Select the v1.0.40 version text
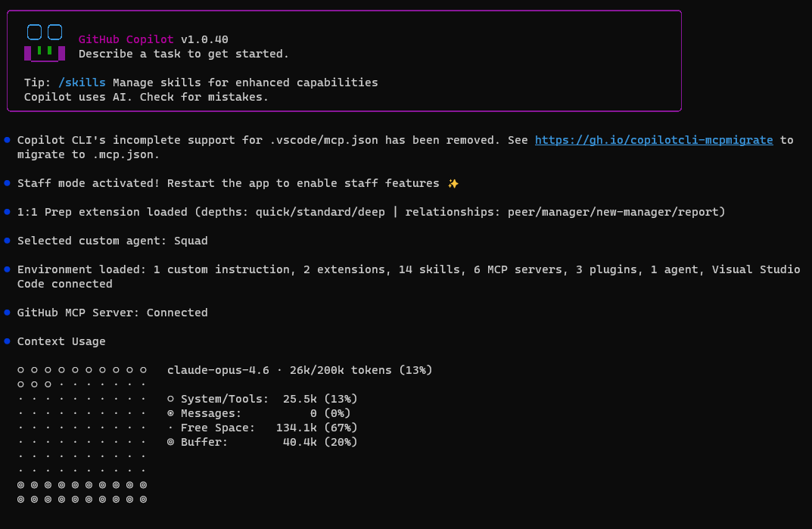Image resolution: width=812 pixels, height=529 pixels. (204, 39)
